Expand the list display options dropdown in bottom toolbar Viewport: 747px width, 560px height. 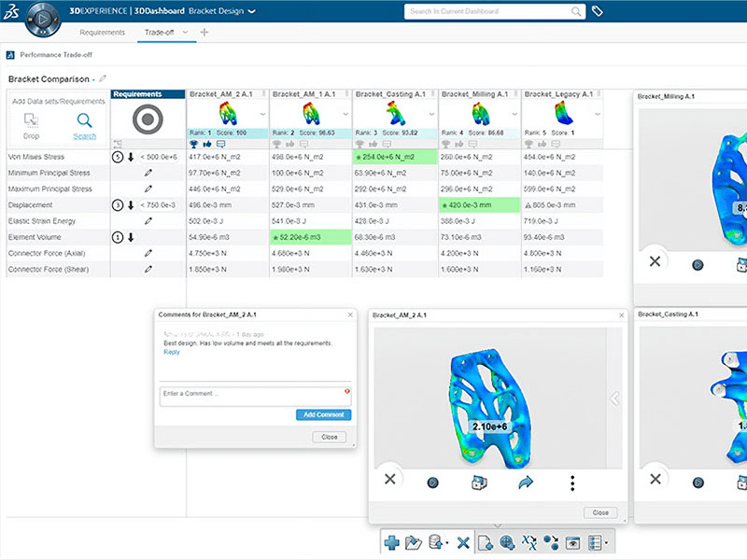[x=605, y=542]
